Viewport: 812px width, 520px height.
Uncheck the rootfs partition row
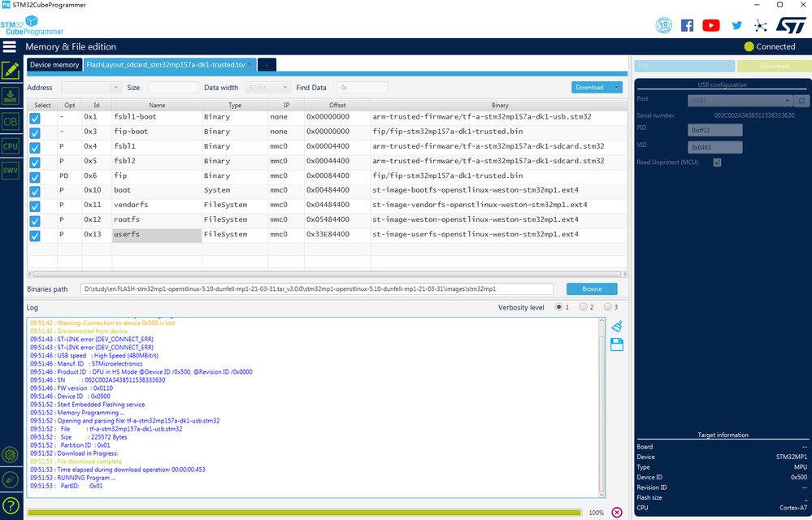35,221
